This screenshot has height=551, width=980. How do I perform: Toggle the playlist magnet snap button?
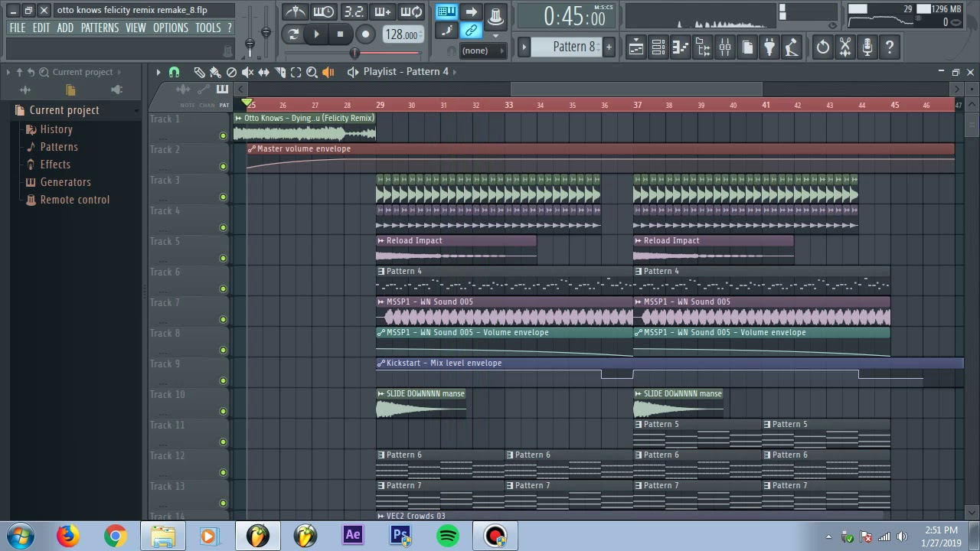click(x=174, y=72)
